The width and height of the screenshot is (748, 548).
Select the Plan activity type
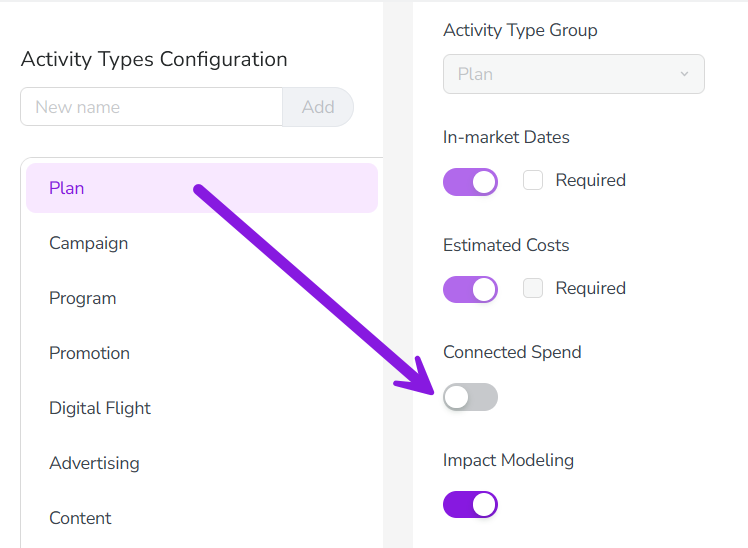point(201,188)
